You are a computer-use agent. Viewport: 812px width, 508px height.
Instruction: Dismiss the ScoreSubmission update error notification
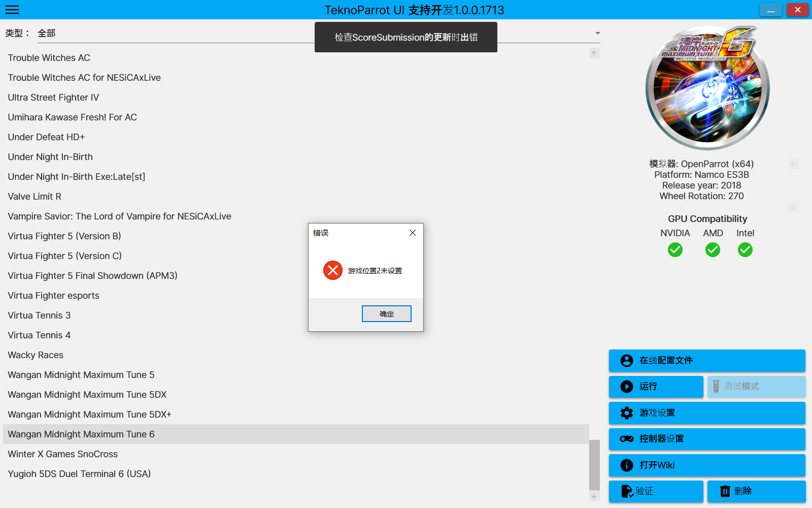406,37
